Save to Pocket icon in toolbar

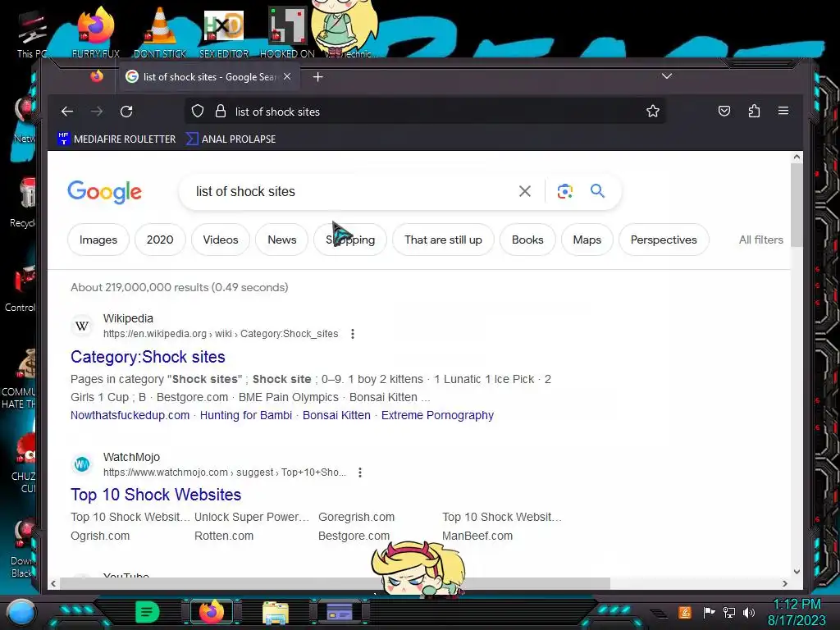724,111
